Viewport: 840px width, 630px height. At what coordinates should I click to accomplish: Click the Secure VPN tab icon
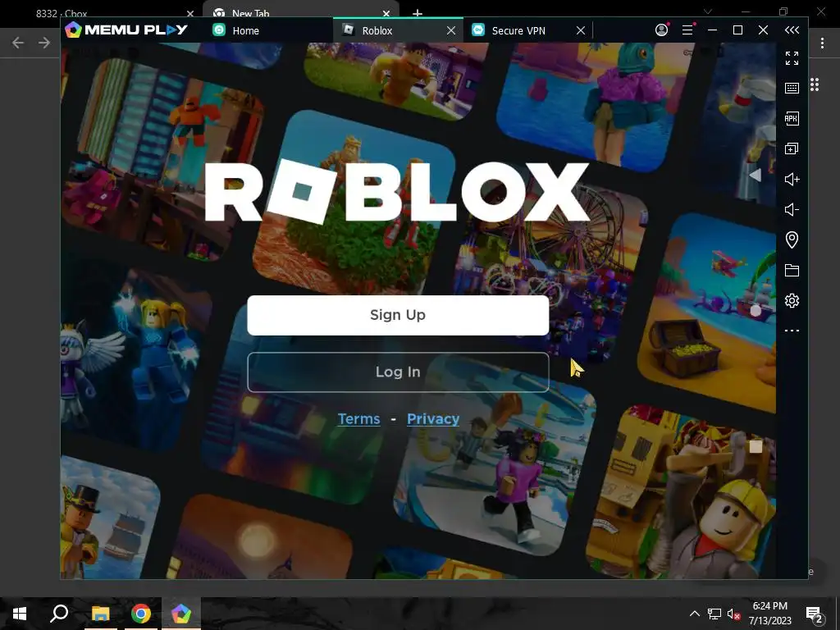point(478,30)
